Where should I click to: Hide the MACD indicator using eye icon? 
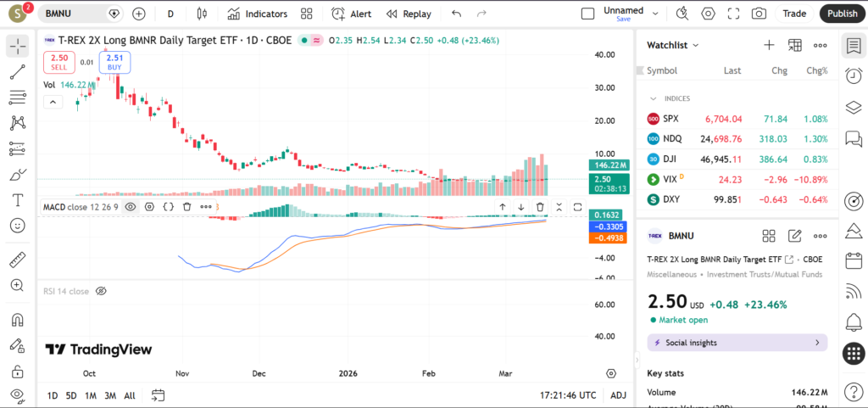(x=131, y=206)
